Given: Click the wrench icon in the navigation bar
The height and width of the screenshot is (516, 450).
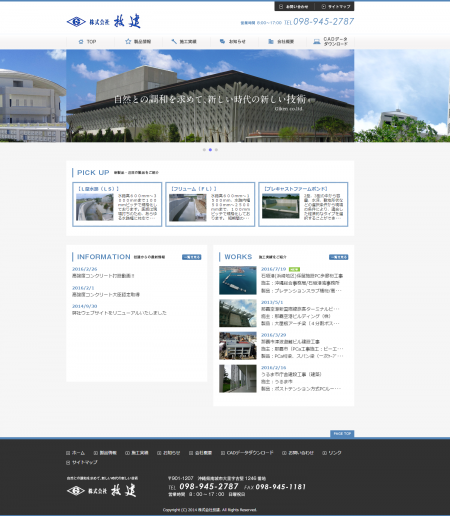Looking at the screenshot, I should (174, 41).
